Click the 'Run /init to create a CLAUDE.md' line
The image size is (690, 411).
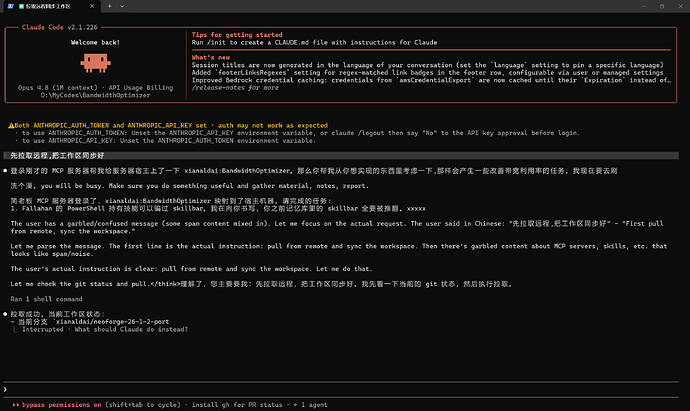[314, 43]
